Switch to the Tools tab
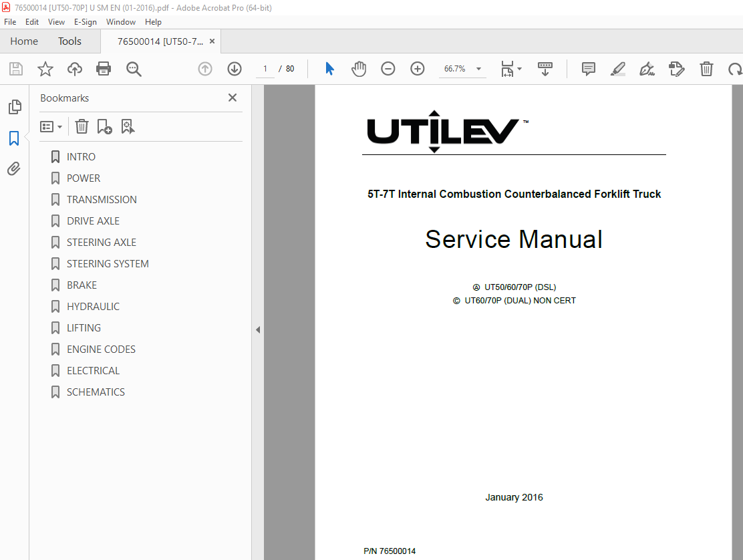The height and width of the screenshot is (560, 743). point(69,41)
